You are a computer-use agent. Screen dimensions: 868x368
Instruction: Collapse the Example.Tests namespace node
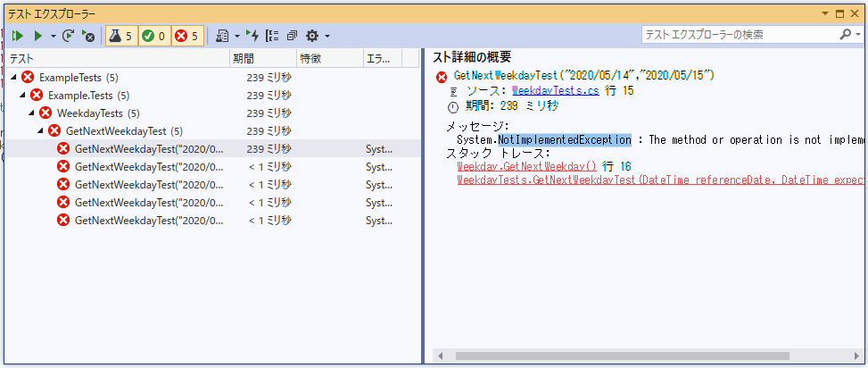tap(22, 95)
